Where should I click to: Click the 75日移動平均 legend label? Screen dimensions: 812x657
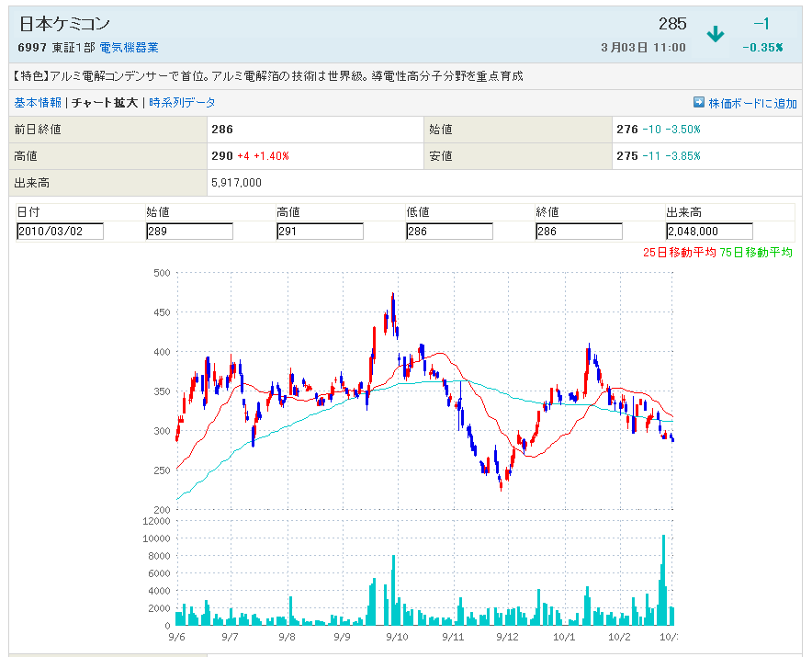coord(756,253)
